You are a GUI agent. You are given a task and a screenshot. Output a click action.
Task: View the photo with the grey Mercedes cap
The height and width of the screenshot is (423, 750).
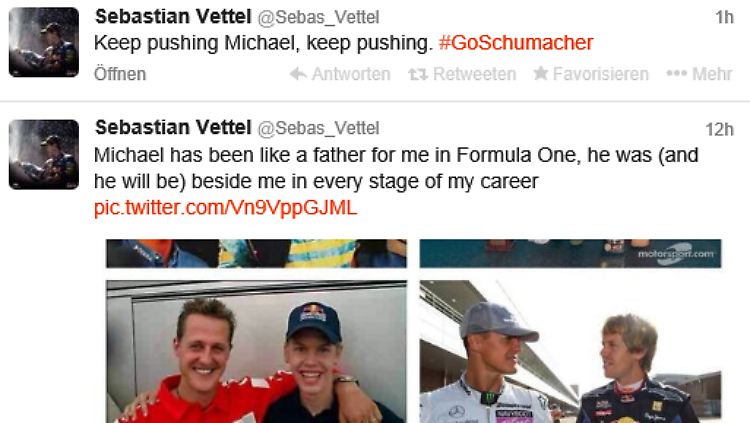(570, 350)
